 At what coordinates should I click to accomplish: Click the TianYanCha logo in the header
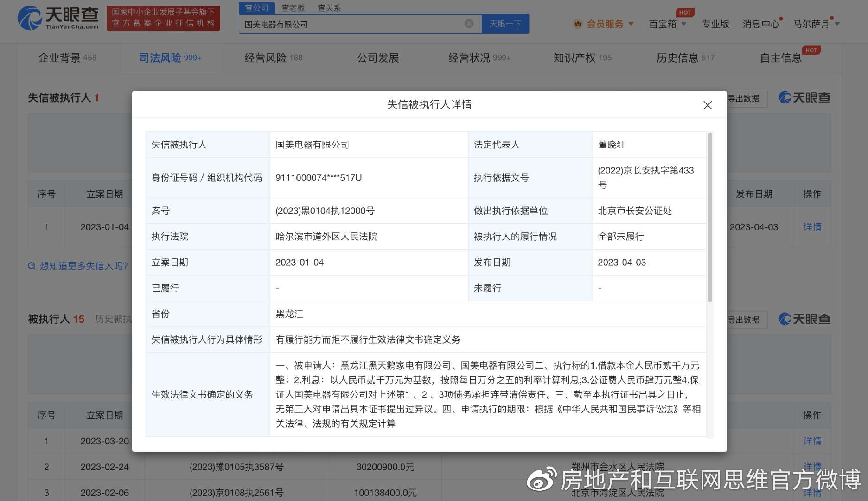pos(58,18)
